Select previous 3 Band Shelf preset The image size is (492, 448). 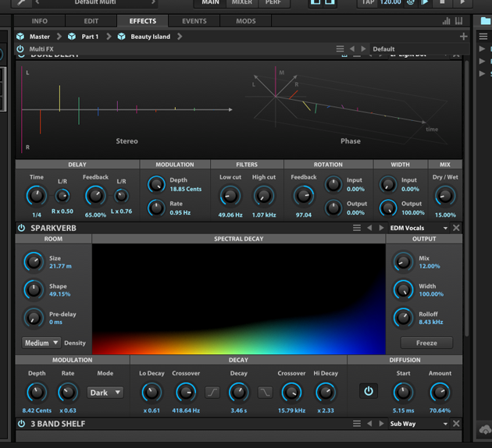pyautogui.click(x=369, y=424)
